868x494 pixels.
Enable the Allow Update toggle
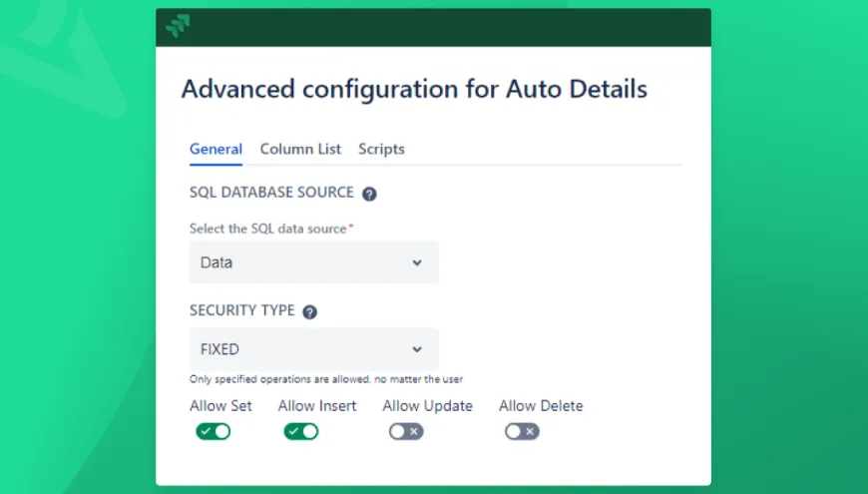(x=406, y=431)
